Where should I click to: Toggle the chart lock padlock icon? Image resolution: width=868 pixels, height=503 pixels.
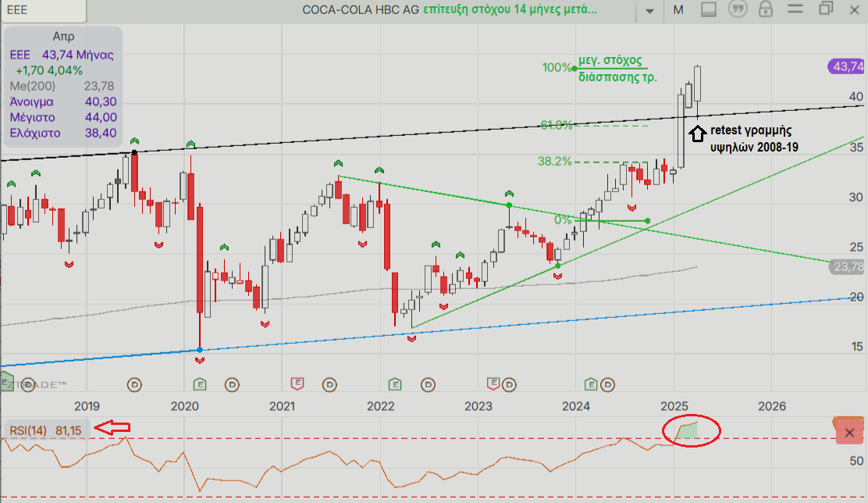[766, 9]
